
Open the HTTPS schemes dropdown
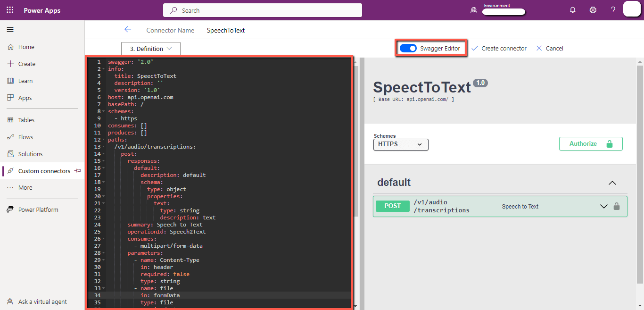pyautogui.click(x=401, y=144)
